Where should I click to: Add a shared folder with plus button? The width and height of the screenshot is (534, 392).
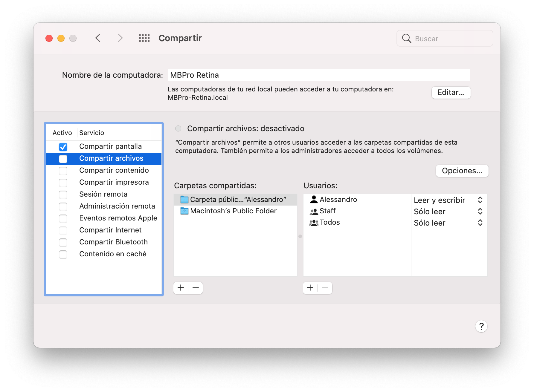181,288
